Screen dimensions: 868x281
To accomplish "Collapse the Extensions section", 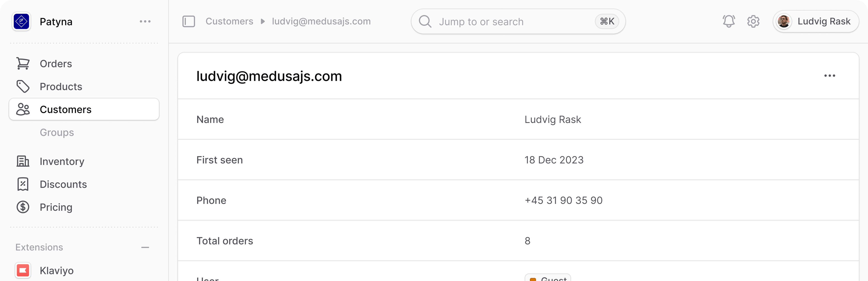I will [x=145, y=247].
